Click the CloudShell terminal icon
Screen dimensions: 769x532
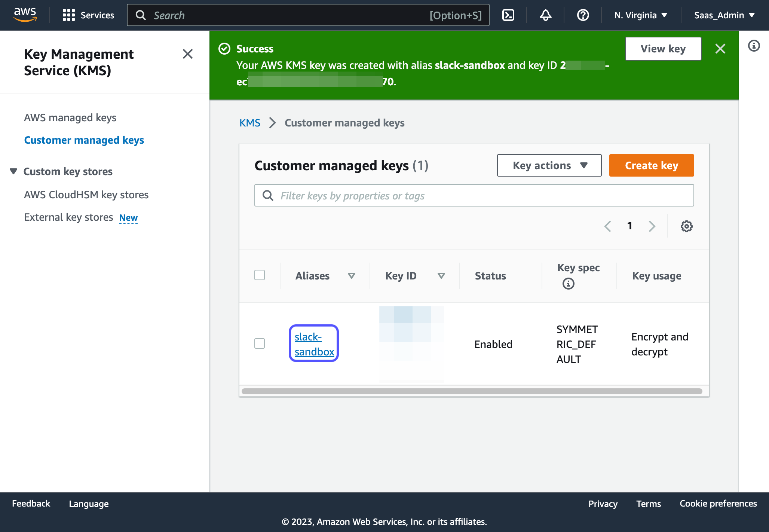pyautogui.click(x=508, y=15)
